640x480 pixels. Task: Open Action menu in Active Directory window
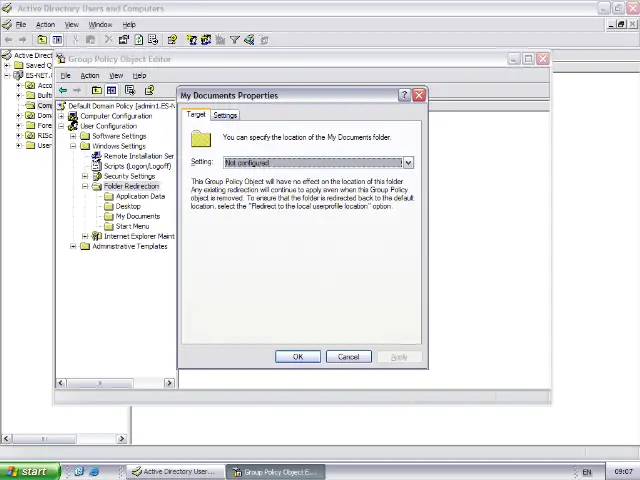[45, 24]
